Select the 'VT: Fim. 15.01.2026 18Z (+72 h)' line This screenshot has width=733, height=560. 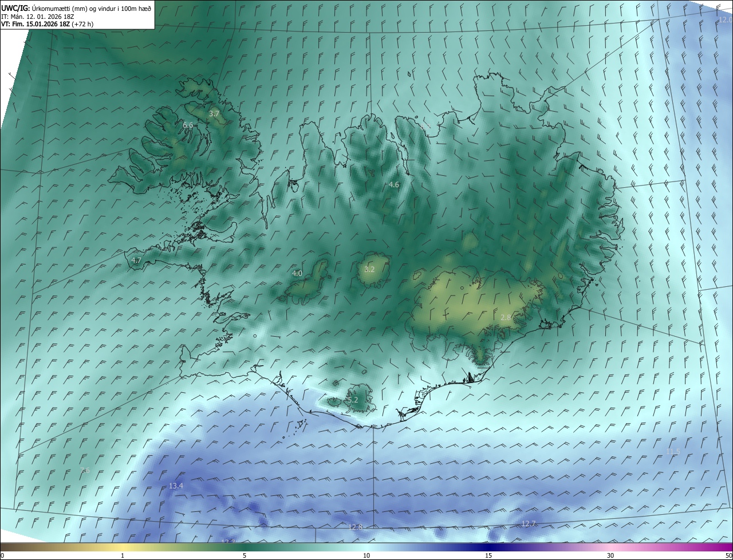[48, 25]
